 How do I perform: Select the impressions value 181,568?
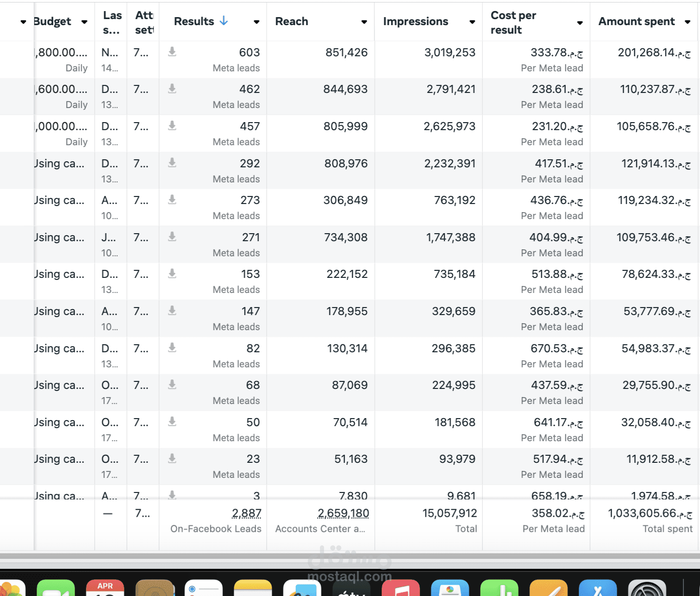pyautogui.click(x=455, y=422)
